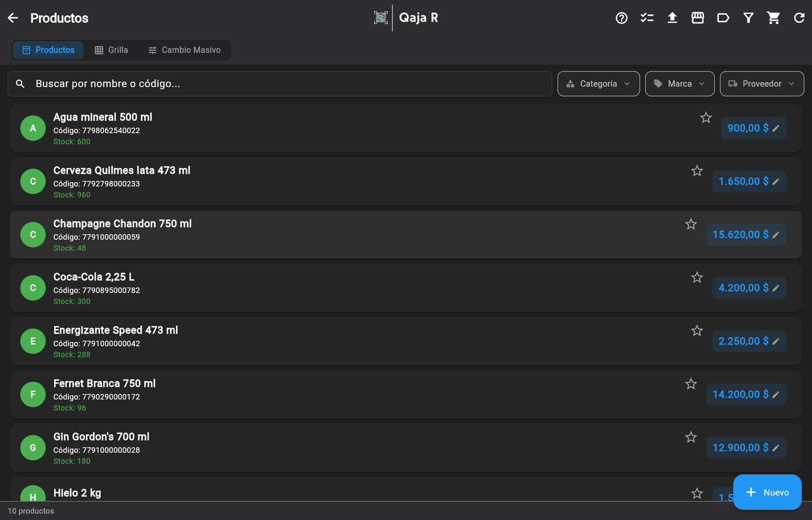This screenshot has width=812, height=520.
Task: Open the Cambio Masivo tab
Action: 184,50
